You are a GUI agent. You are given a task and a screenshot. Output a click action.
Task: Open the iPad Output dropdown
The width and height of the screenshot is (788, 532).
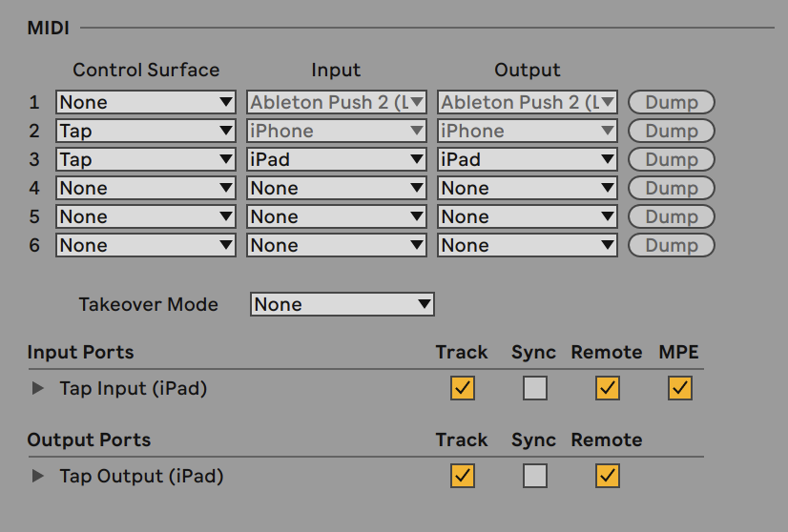[528, 160]
